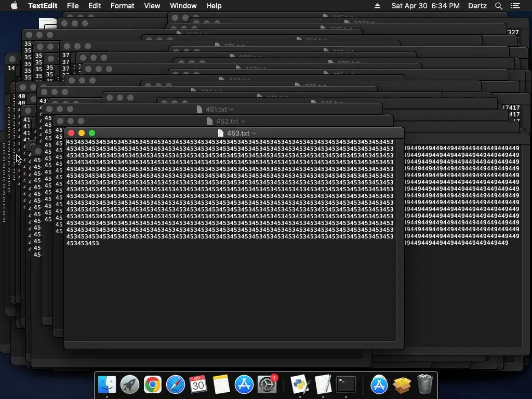
Task: Open the Trash in the Dock
Action: [x=425, y=384]
